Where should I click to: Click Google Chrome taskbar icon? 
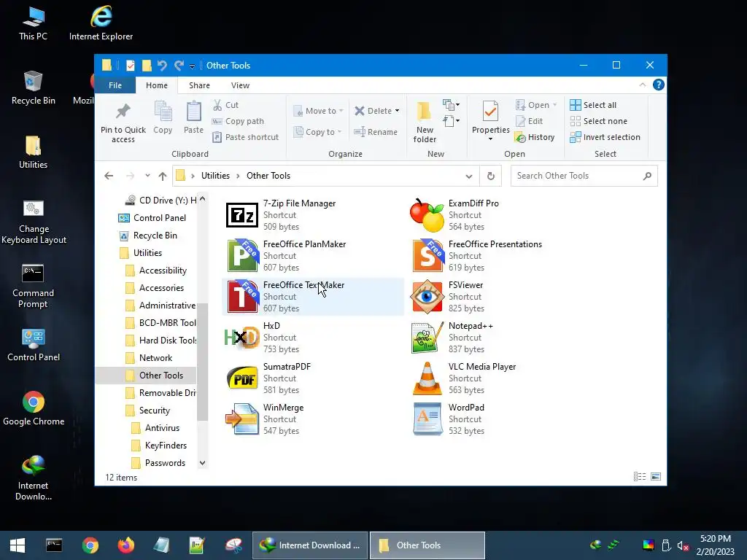(90, 545)
